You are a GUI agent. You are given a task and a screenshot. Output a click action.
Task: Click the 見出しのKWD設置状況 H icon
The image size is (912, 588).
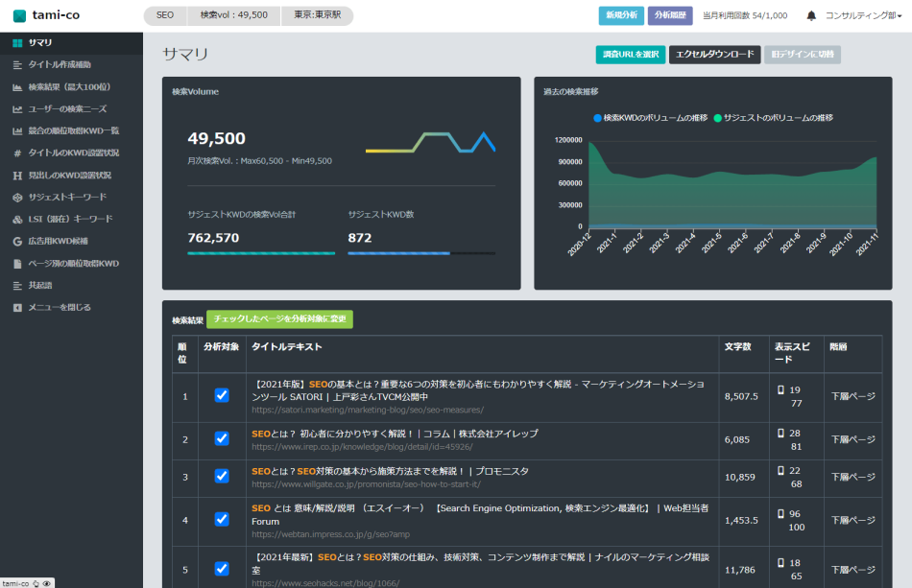pos(17,175)
